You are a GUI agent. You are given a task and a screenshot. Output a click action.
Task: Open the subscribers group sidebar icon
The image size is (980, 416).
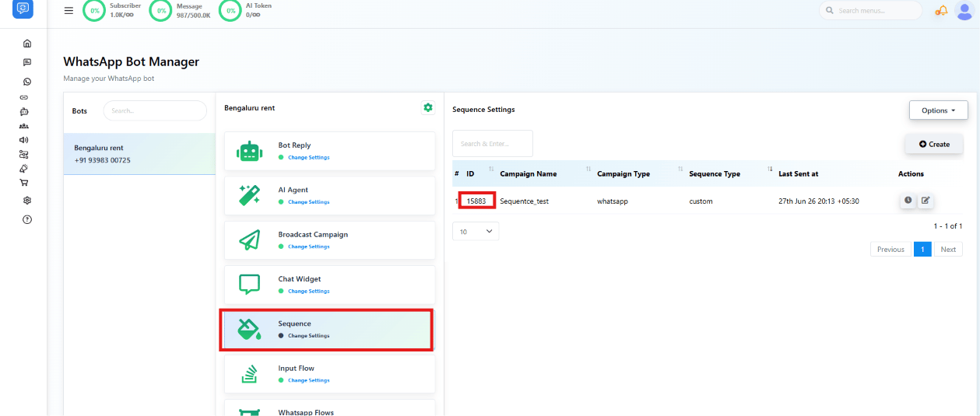tap(24, 126)
